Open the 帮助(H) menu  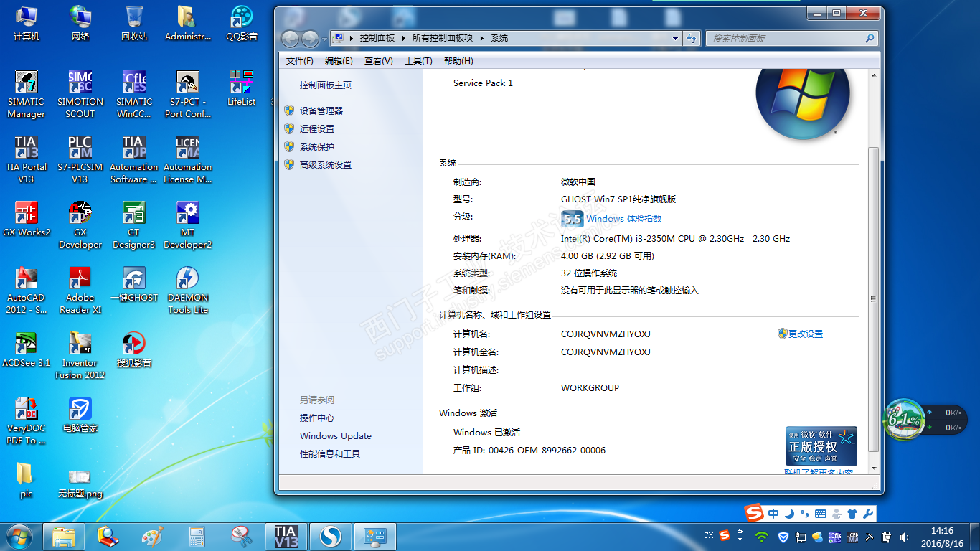pos(458,61)
